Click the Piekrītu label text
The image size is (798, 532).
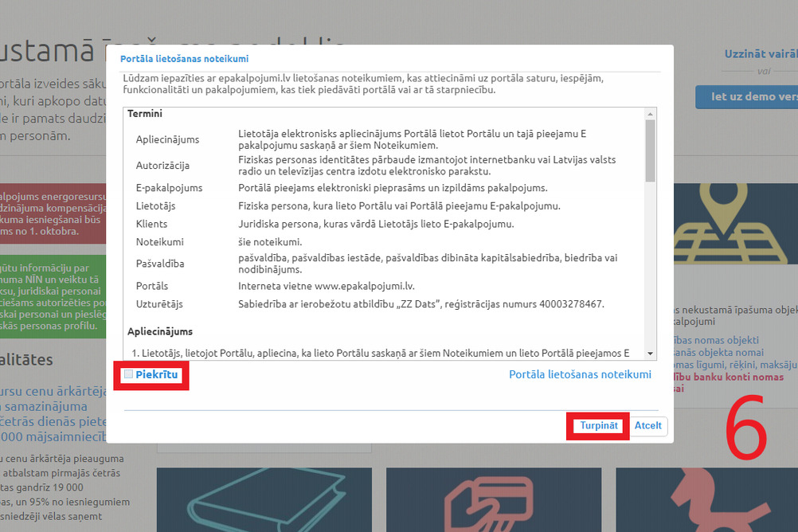tap(157, 374)
